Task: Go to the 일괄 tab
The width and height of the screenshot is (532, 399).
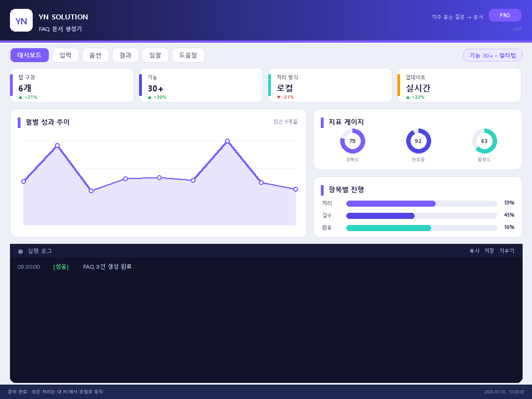Action: [155, 55]
